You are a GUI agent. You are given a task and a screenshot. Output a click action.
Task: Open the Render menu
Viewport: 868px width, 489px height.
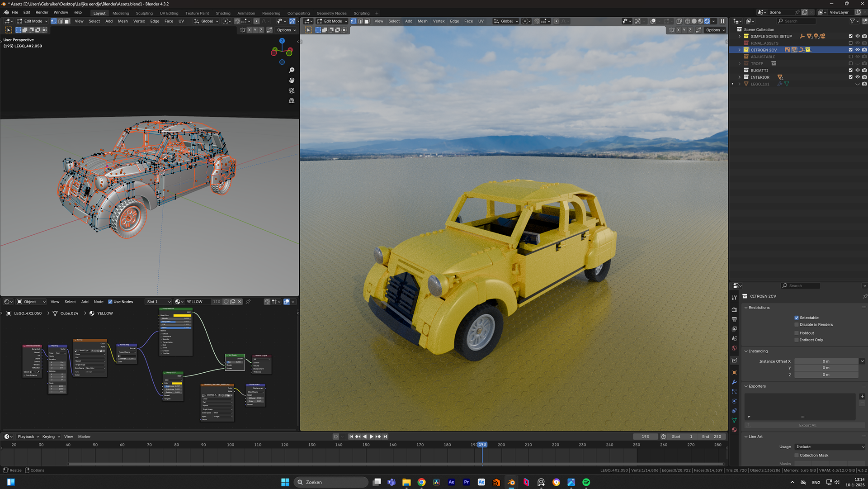pos(42,12)
